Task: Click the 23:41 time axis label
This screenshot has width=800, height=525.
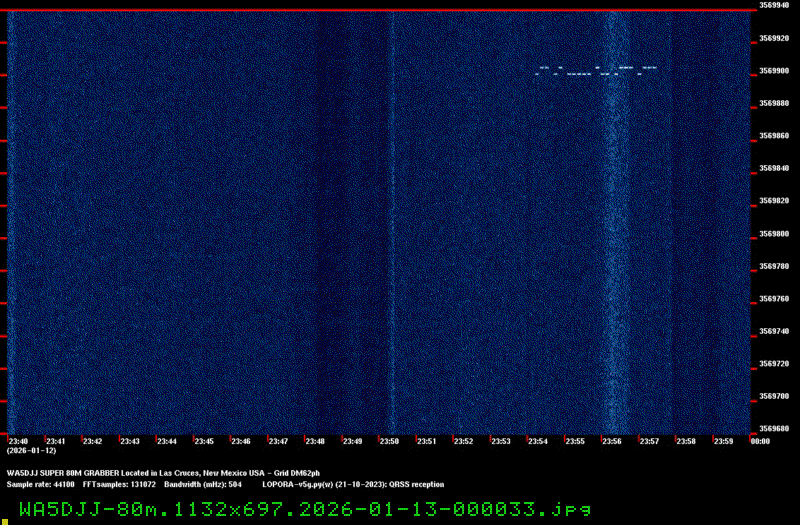Action: pos(56,441)
